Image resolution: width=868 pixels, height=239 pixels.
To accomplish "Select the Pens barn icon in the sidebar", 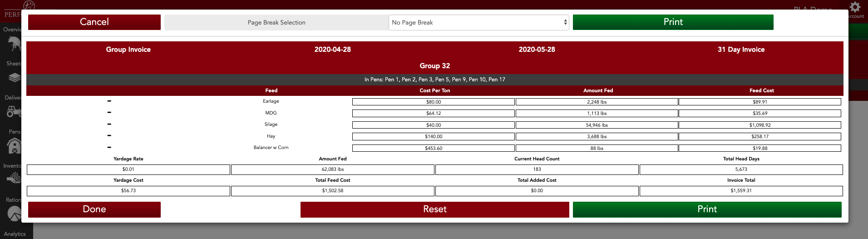I will (x=14, y=145).
